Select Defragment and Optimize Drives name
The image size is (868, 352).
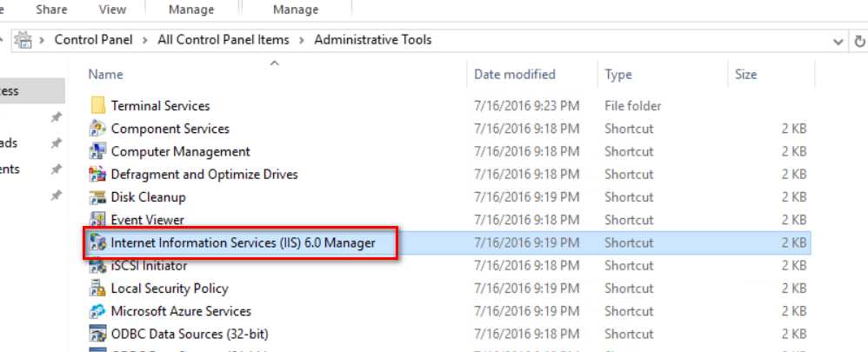[204, 175]
